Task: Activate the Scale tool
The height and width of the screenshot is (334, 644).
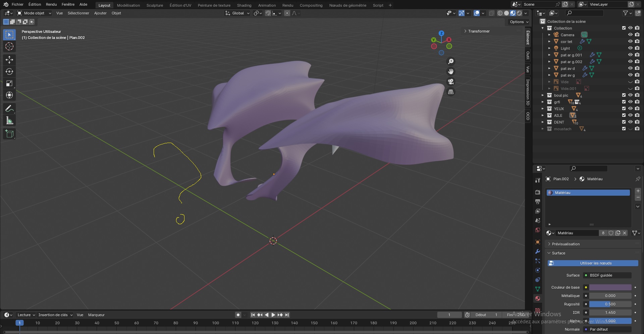Action: [9, 83]
